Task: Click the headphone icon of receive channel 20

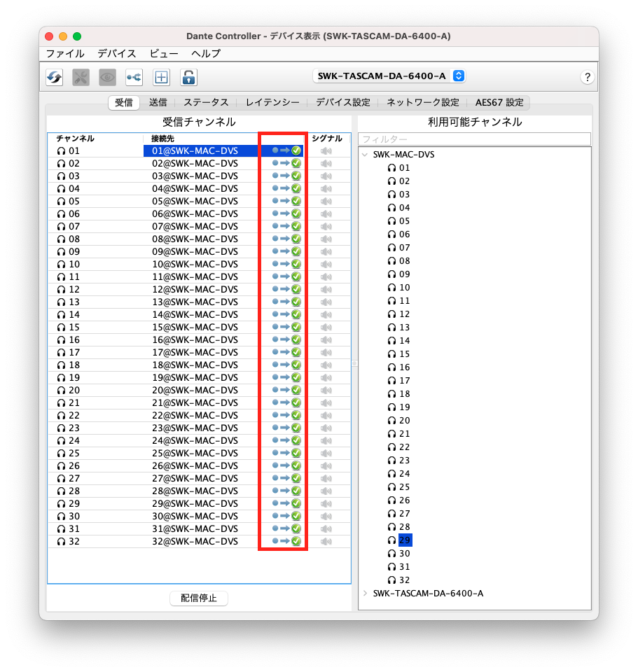Action: click(x=61, y=390)
